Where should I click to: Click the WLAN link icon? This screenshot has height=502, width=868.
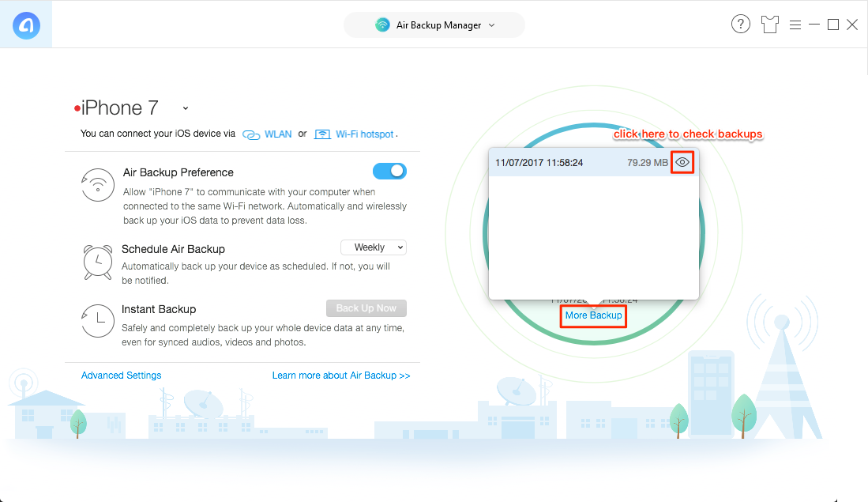[251, 134]
